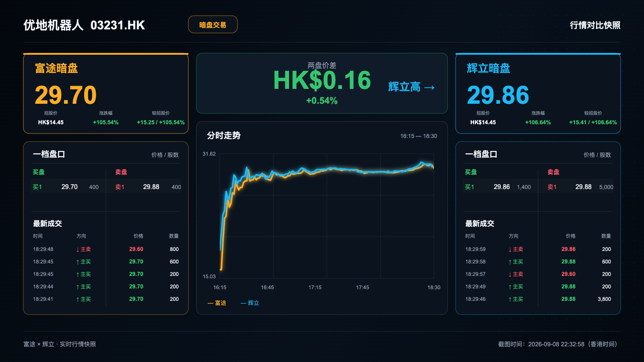Viewport: 644px width, 362px height.
Task: Click the 买1 29.86 1,400 bid row
Action: tap(500, 187)
